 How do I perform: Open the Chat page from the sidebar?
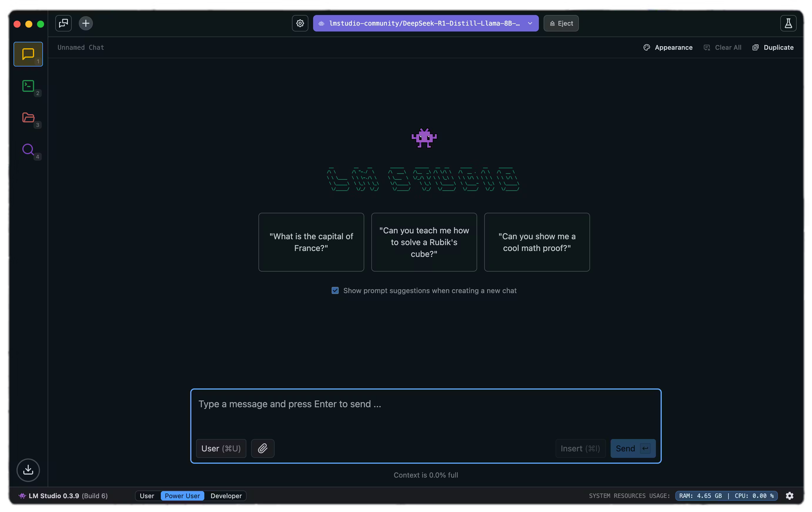pyautogui.click(x=28, y=54)
